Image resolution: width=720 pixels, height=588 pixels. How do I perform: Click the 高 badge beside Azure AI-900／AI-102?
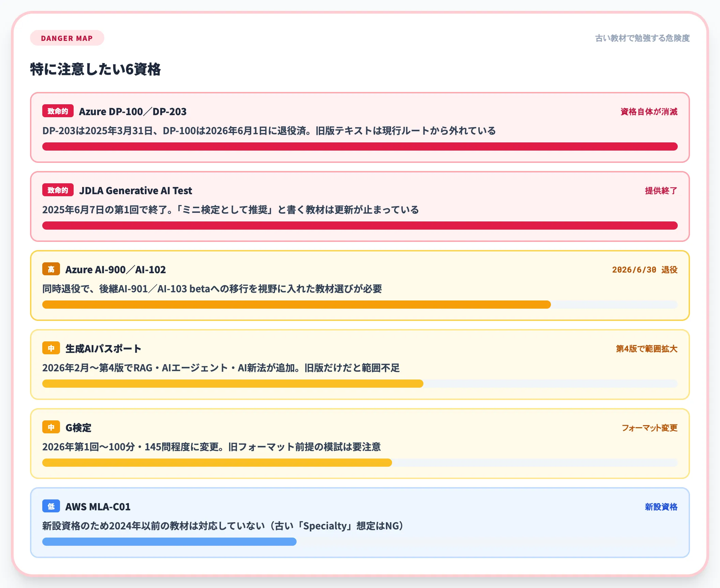(x=51, y=269)
